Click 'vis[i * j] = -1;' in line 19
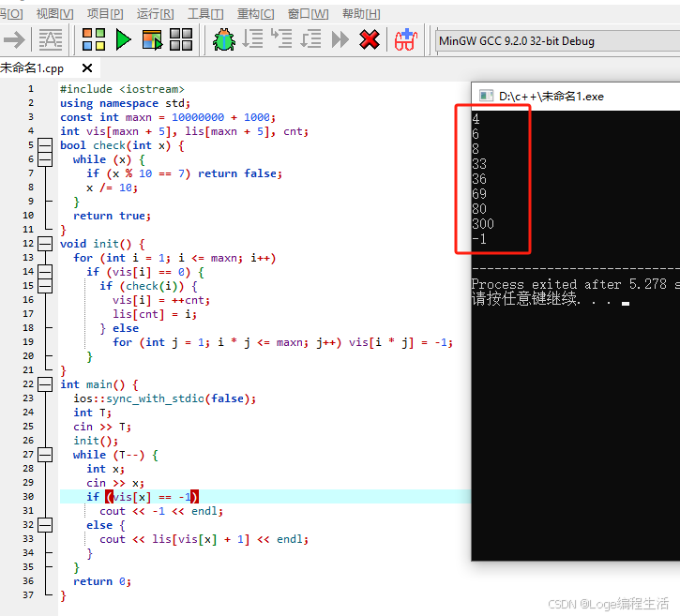 pyautogui.click(x=401, y=342)
